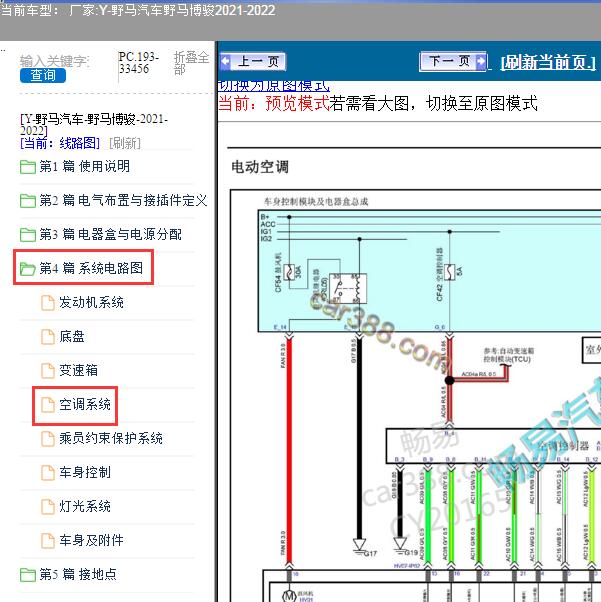Click the 查询 search button

click(43, 75)
